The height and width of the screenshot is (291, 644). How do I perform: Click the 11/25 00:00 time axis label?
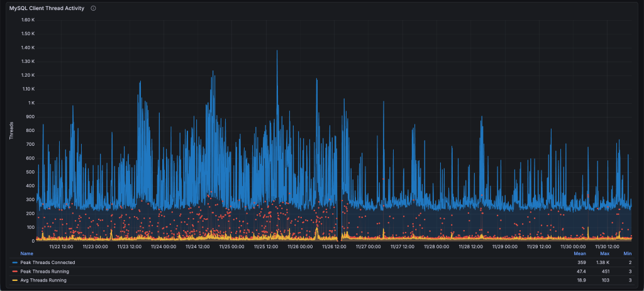232,246
